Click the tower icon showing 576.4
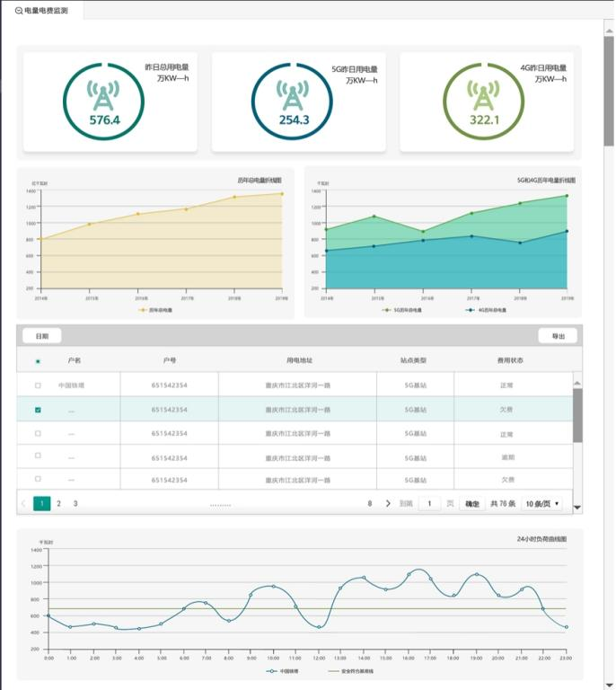 coord(104,93)
